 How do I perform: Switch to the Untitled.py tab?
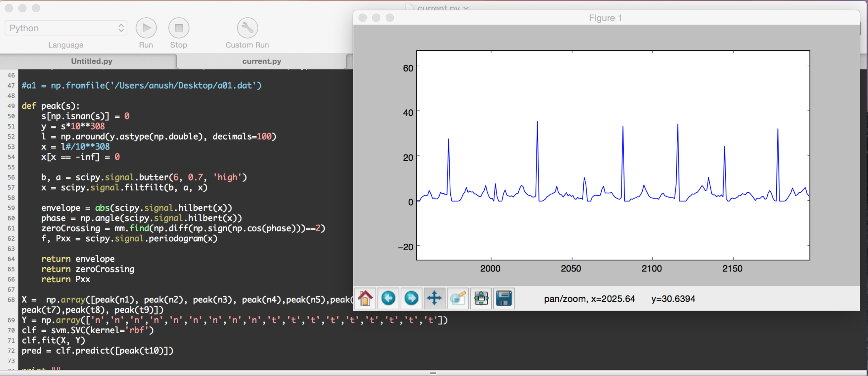tap(91, 61)
